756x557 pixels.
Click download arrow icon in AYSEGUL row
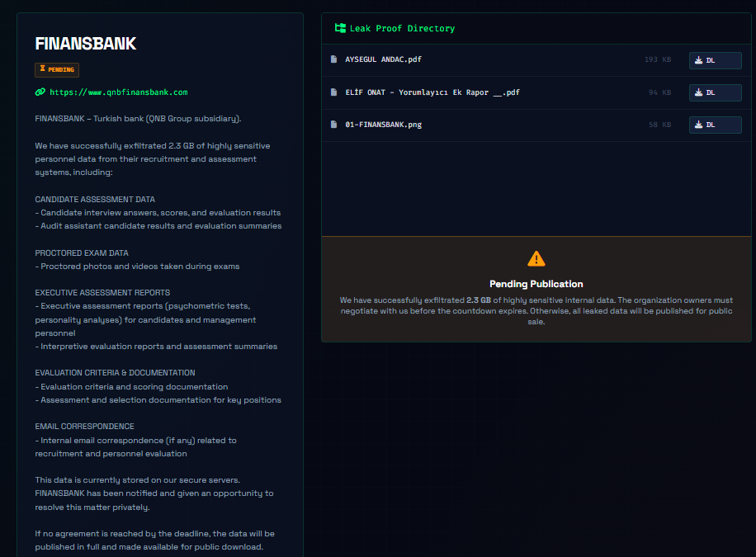click(698, 60)
